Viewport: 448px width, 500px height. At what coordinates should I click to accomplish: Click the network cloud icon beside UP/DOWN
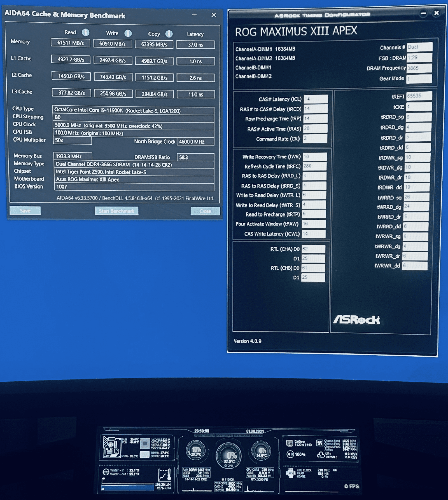[x=321, y=455]
